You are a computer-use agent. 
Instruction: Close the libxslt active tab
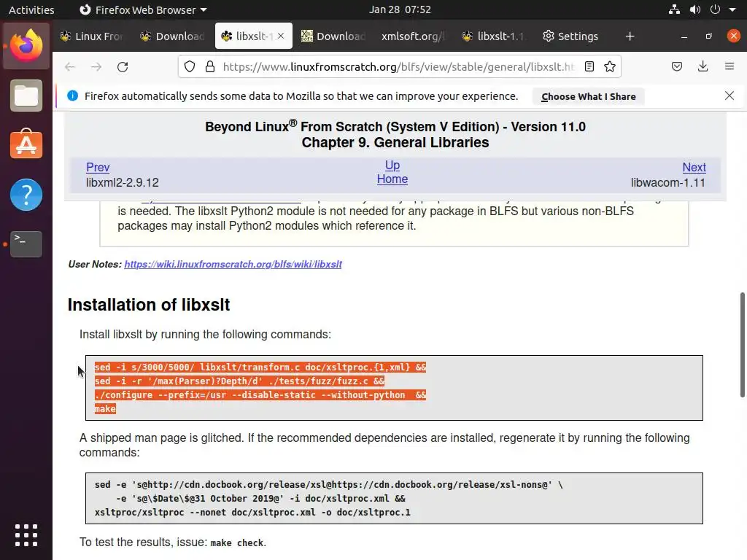(x=281, y=36)
